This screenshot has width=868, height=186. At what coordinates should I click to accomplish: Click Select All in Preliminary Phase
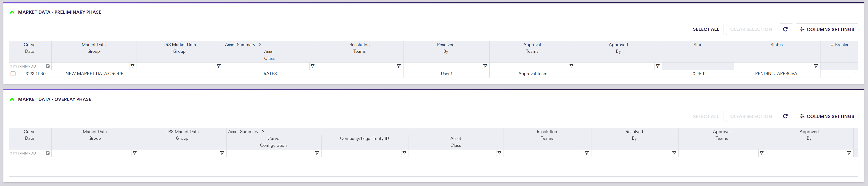[706, 29]
